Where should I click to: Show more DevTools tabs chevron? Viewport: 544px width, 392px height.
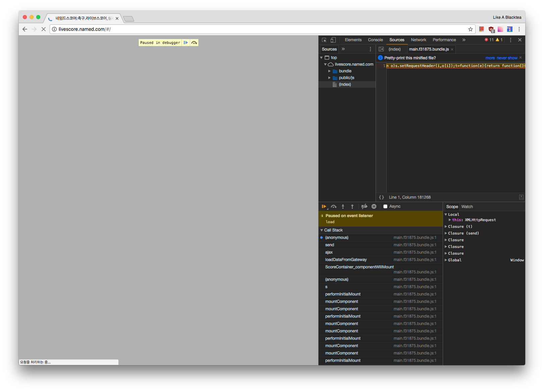(464, 40)
